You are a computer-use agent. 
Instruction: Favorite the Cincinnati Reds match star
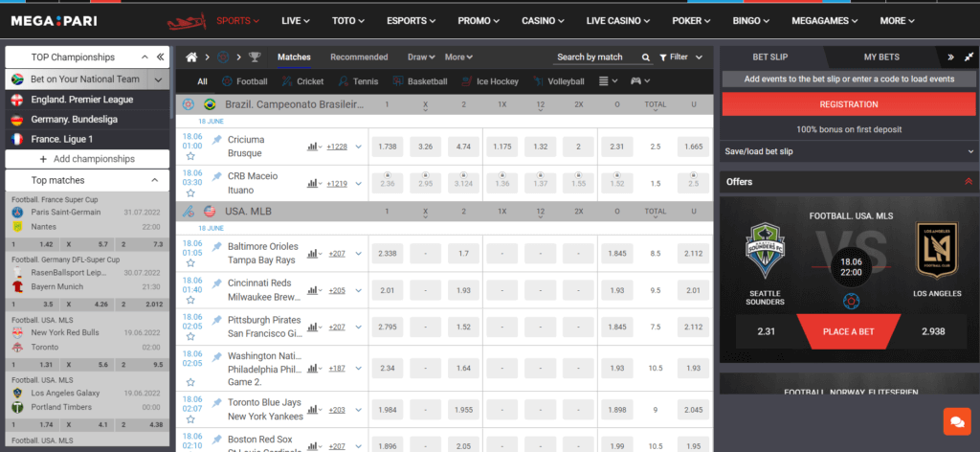[190, 302]
